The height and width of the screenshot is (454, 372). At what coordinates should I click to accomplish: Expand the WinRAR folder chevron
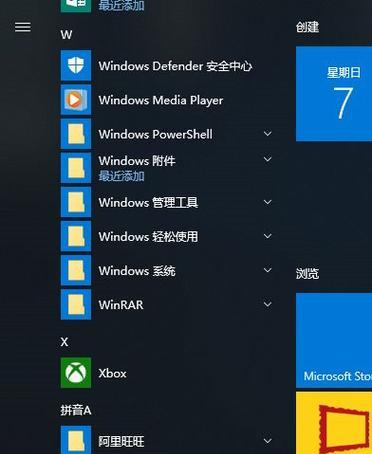click(x=267, y=304)
